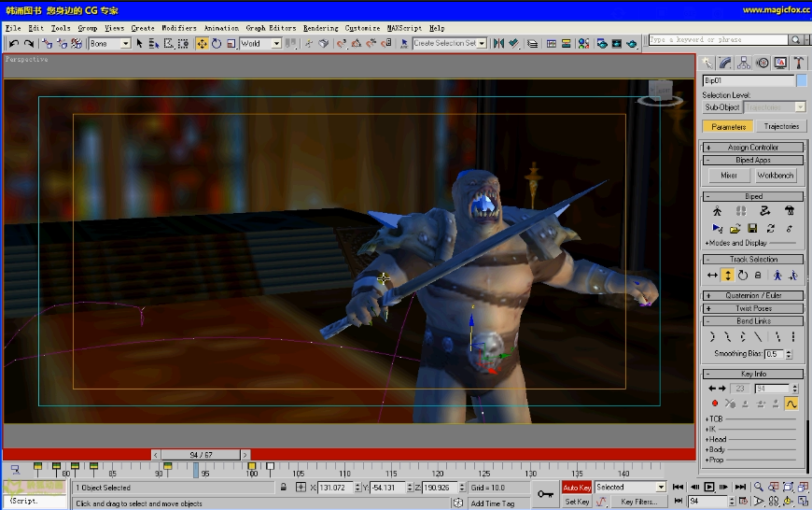Click the Bip01 object name field
Image resolution: width=812 pixels, height=510 pixels.
(x=749, y=80)
